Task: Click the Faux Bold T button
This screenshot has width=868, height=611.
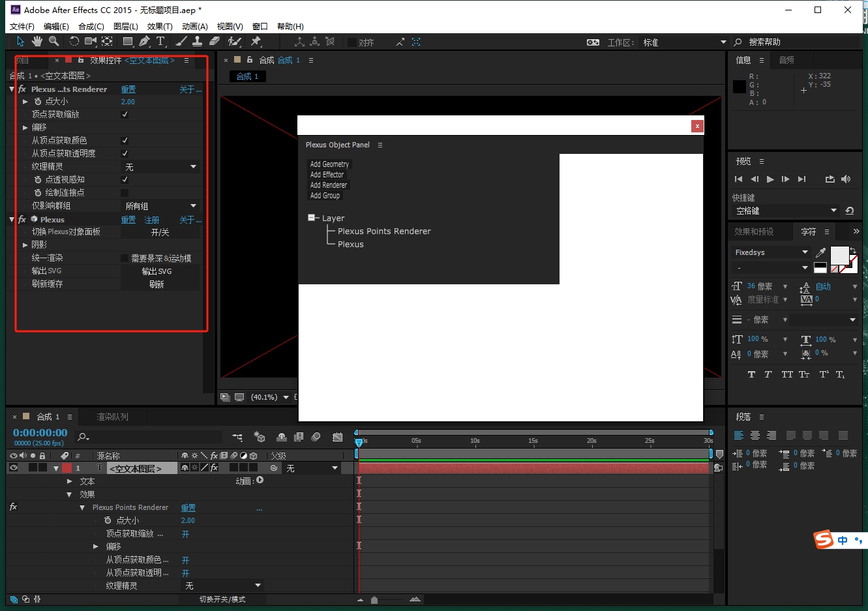Action: coord(751,374)
